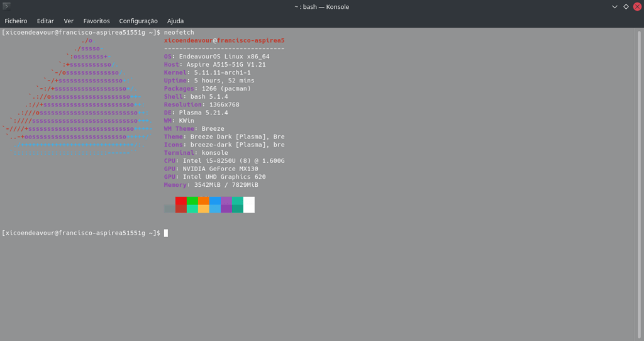Screen dimensions: 644x341
Task: Click the window title 'bash — Konsole'
Action: click(321, 7)
